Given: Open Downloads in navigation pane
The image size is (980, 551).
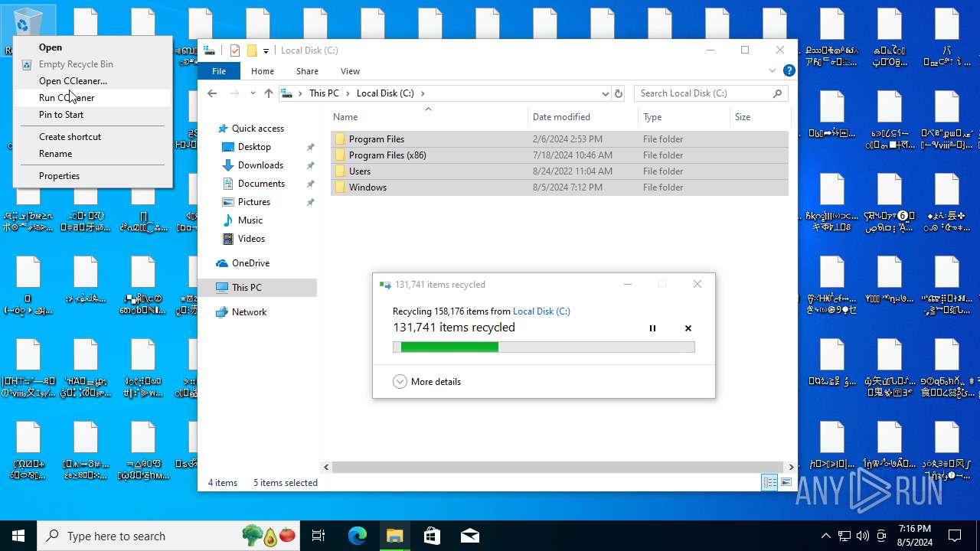Looking at the screenshot, I should pyautogui.click(x=260, y=165).
